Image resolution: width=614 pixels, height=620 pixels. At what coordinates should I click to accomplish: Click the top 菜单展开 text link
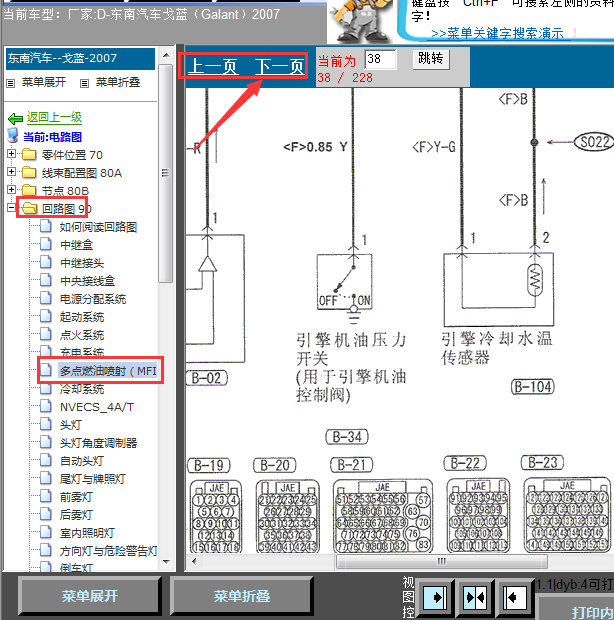(44, 82)
